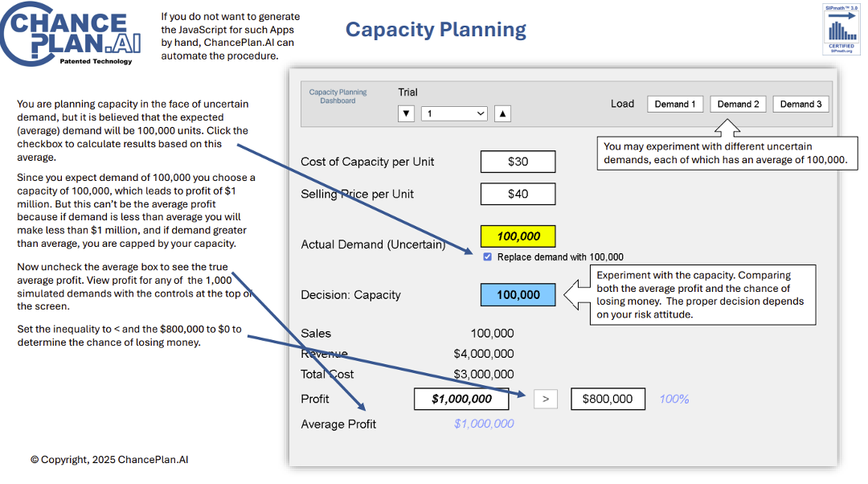Edit the Cost of Capacity per Unit field
Image resolution: width=868 pixels, height=484 pixels.
point(518,162)
